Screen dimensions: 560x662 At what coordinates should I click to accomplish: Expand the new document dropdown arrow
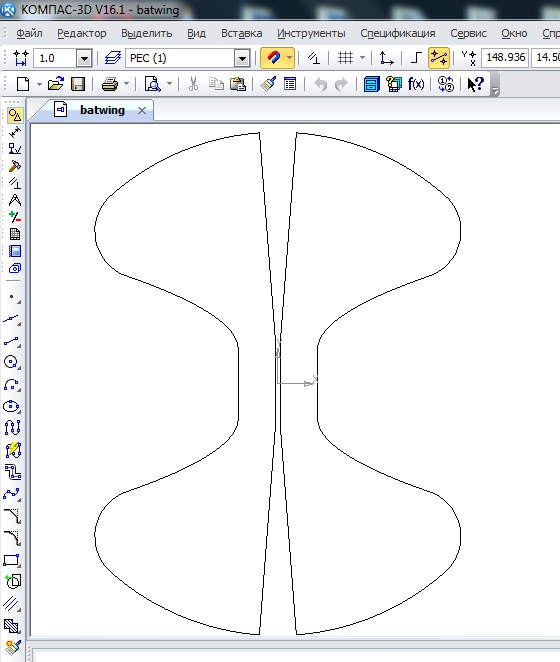[x=39, y=84]
